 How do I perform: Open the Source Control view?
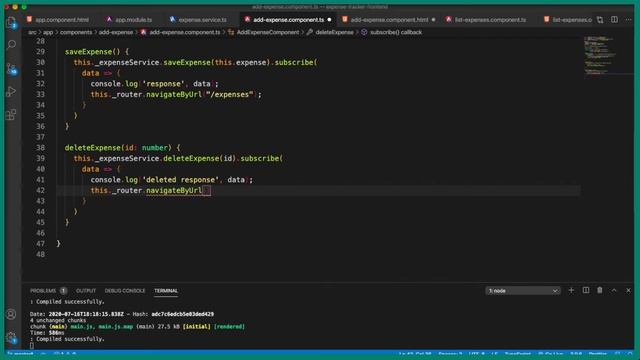point(11,68)
